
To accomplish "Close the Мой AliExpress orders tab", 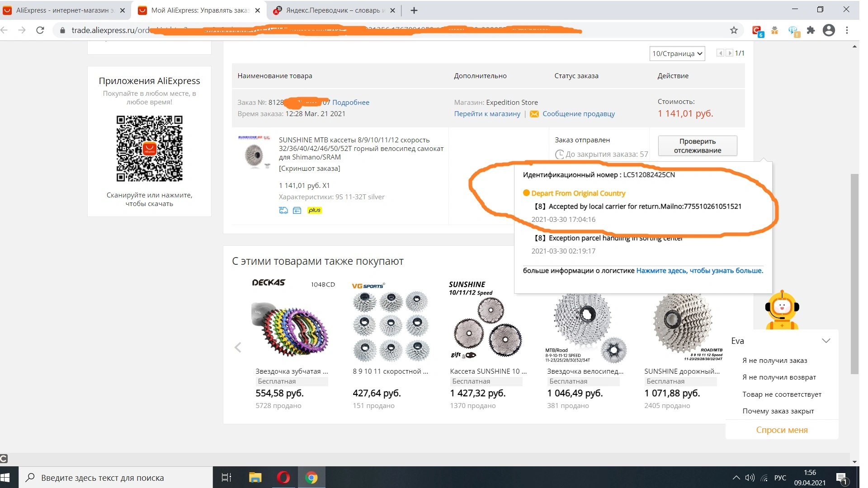I will [x=258, y=10].
